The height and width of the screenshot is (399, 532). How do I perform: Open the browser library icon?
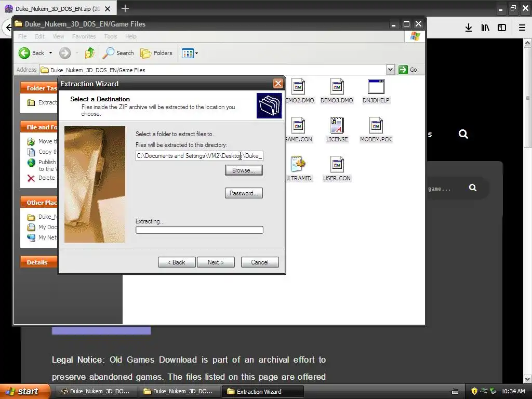tap(485, 28)
